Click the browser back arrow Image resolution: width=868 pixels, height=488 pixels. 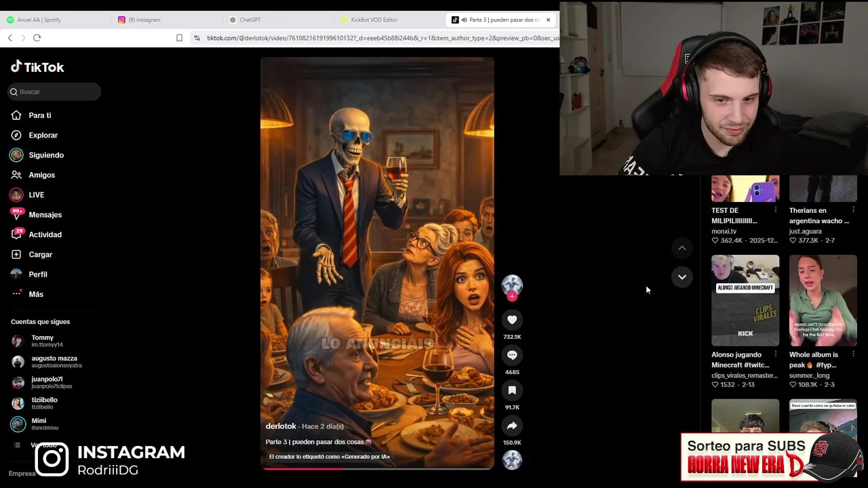coord(10,38)
